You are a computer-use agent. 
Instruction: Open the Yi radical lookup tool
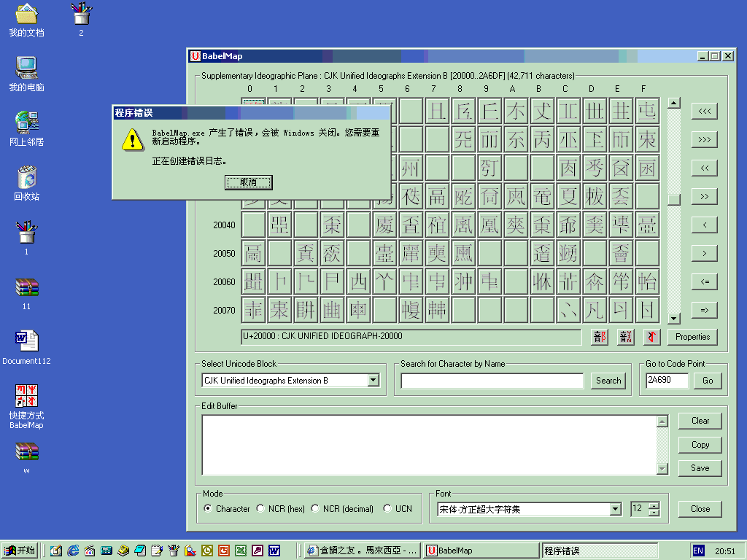pos(651,337)
